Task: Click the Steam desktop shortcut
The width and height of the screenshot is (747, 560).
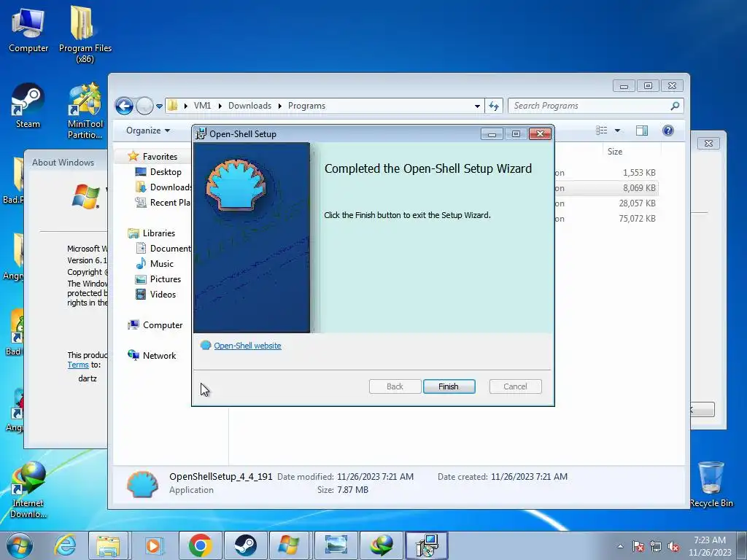Action: click(28, 106)
